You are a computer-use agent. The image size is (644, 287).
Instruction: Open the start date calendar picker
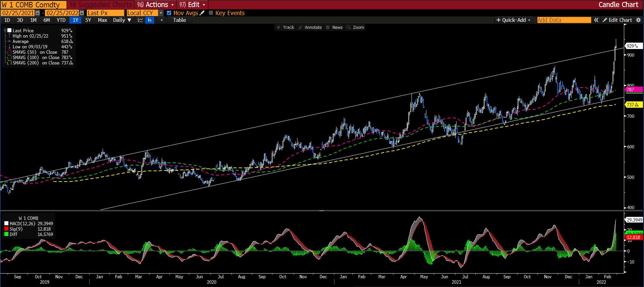[x=38, y=13]
